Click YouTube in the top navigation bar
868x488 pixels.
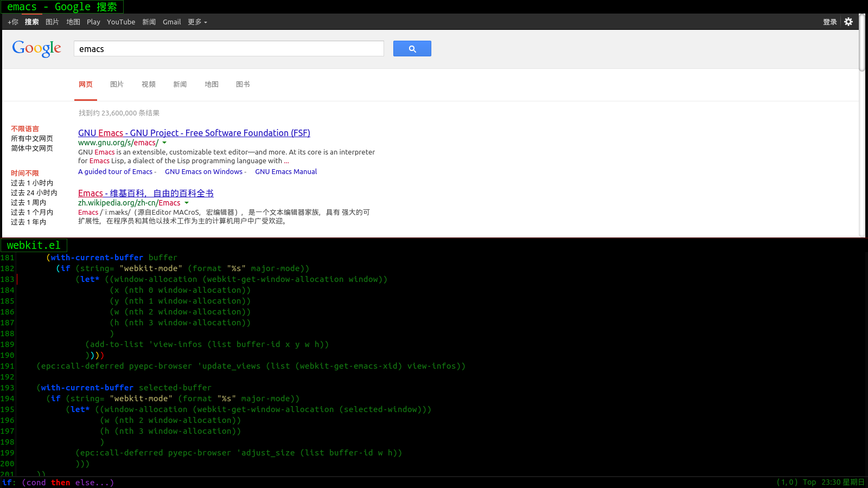coord(120,22)
